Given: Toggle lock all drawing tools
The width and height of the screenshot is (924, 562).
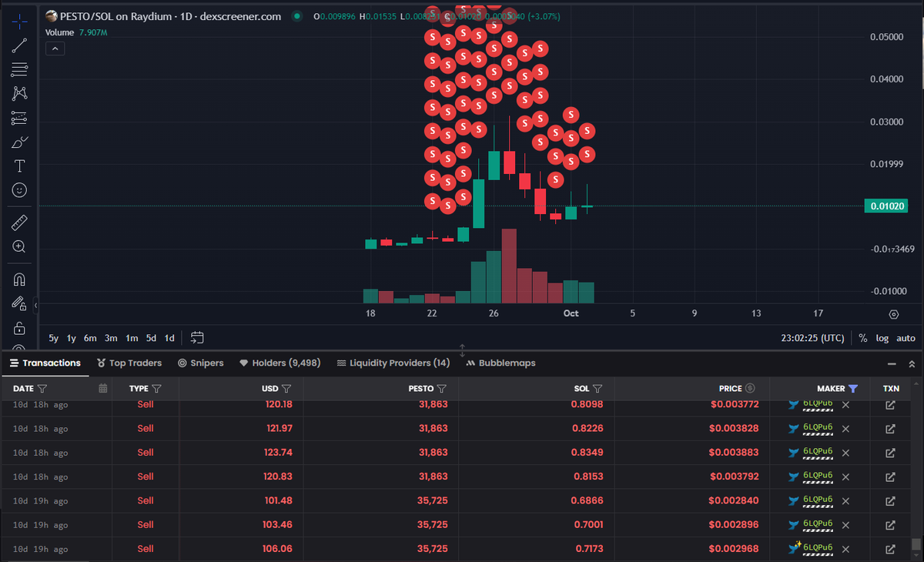Looking at the screenshot, I should pos(19,328).
